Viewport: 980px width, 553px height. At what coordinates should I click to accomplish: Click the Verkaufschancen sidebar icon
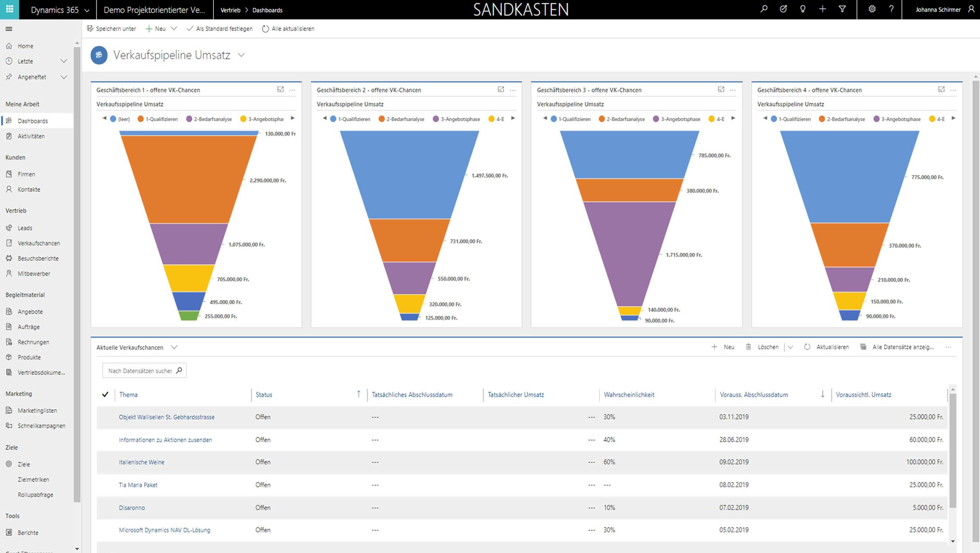[9, 243]
